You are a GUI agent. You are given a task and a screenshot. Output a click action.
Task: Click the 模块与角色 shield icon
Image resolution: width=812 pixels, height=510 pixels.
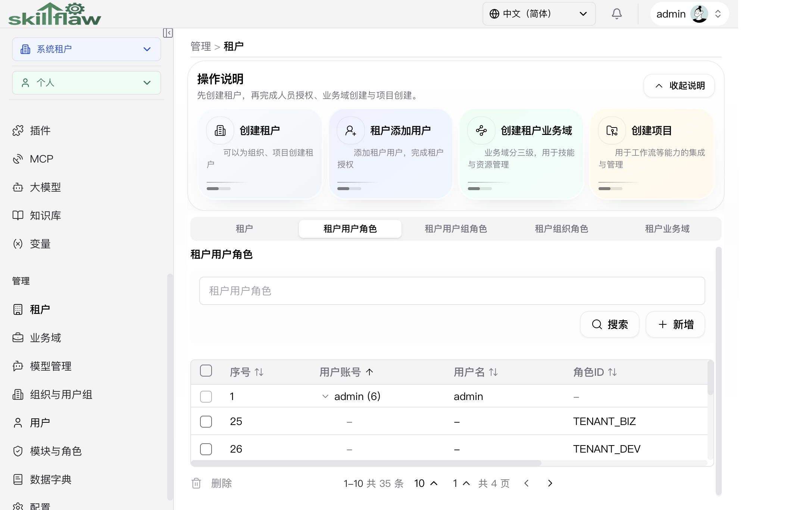point(18,451)
